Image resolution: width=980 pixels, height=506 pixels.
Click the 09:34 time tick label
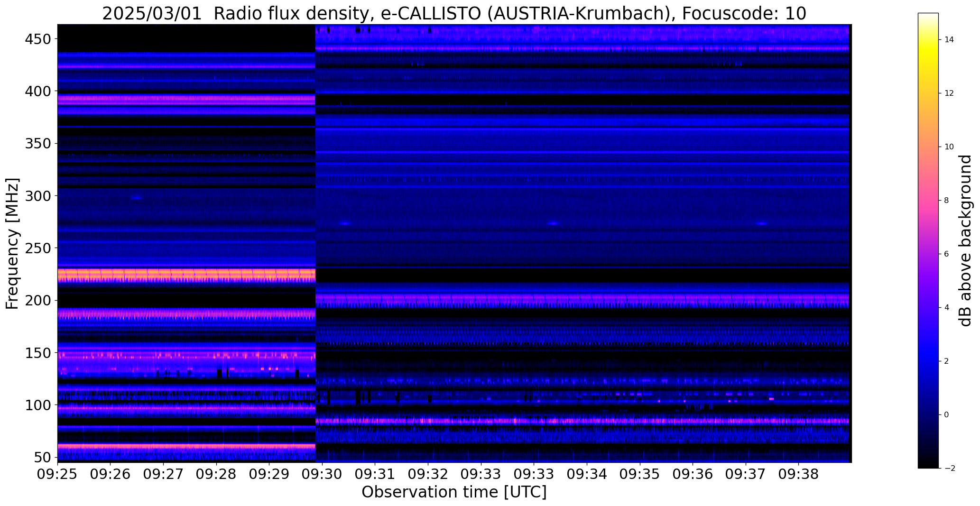pyautogui.click(x=587, y=475)
